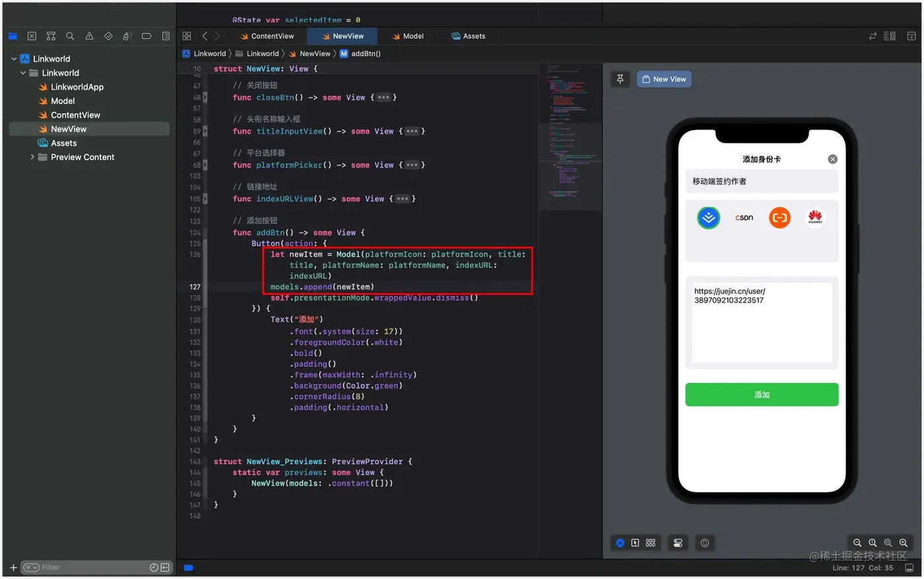Collapse the Linkworld project root
This screenshot has width=924, height=579.
[x=14, y=59]
